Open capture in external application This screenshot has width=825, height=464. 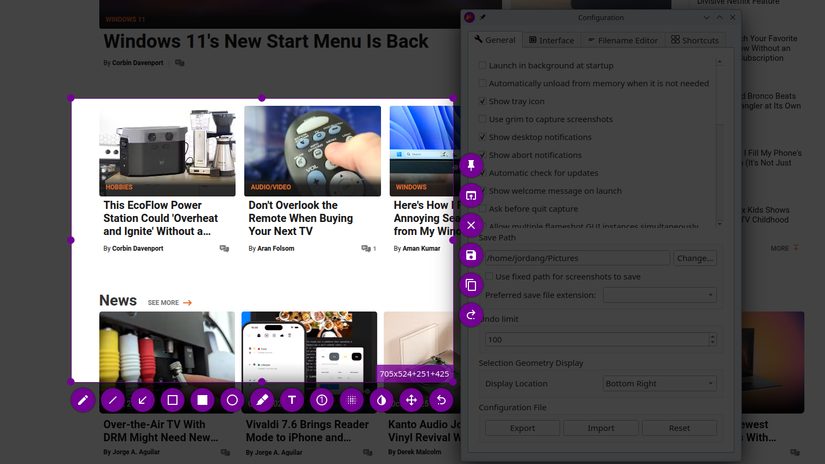tap(471, 196)
